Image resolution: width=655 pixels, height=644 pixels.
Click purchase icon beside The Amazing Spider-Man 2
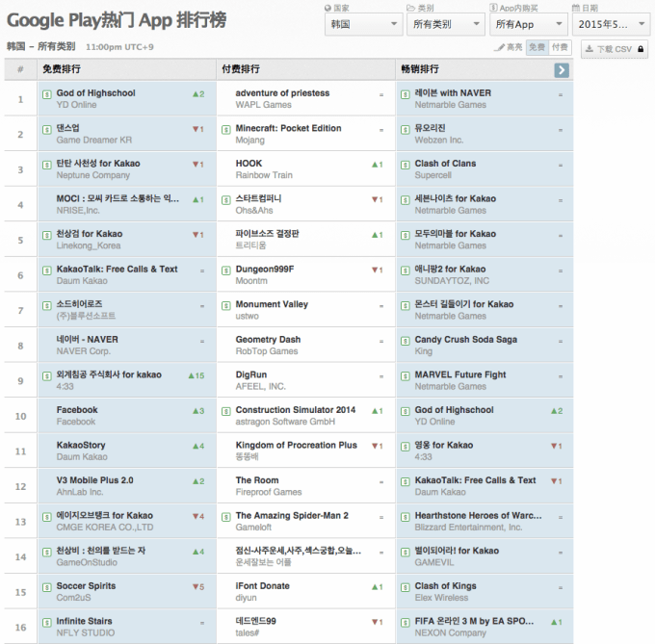(x=226, y=517)
